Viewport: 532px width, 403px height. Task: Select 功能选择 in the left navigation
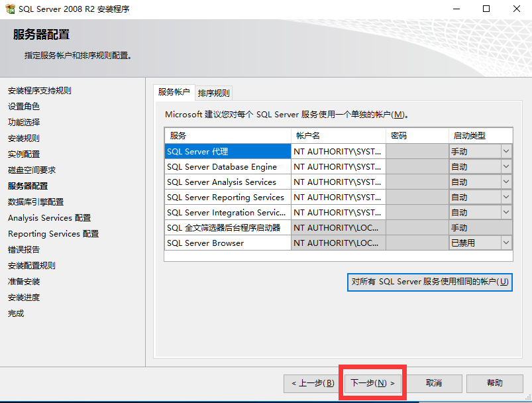click(27, 122)
